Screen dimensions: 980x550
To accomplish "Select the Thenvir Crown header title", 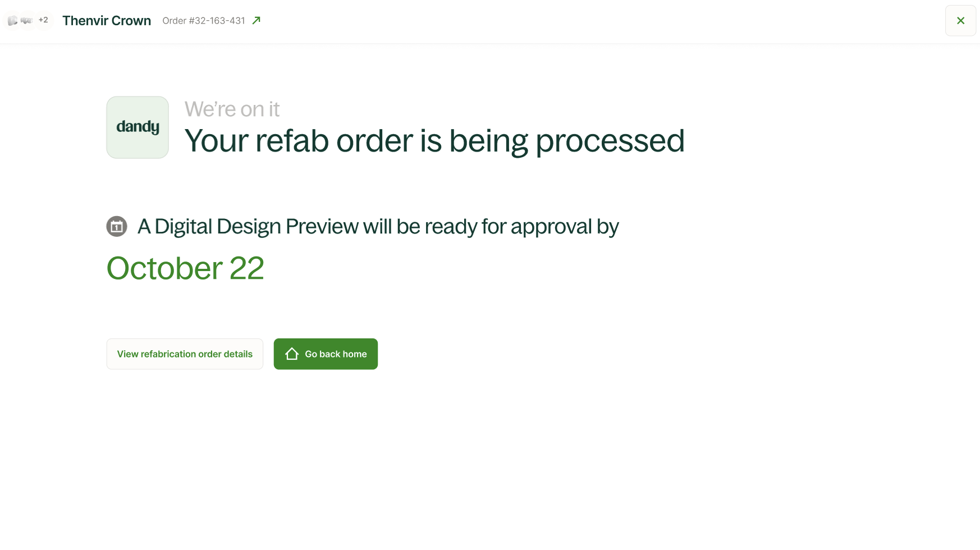I will tap(106, 20).
